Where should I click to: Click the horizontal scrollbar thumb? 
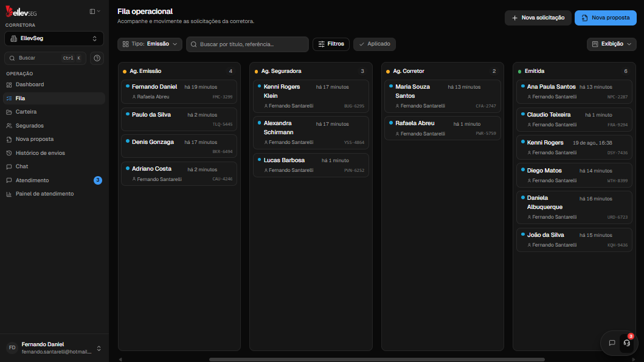pos(377,360)
